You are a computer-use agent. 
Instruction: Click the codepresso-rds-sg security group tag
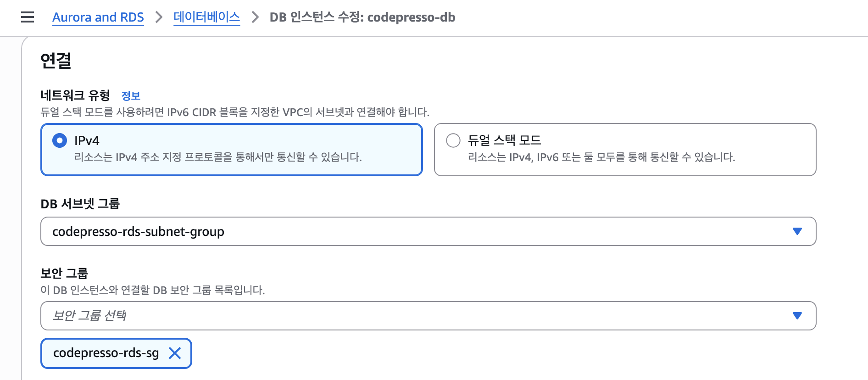click(106, 353)
